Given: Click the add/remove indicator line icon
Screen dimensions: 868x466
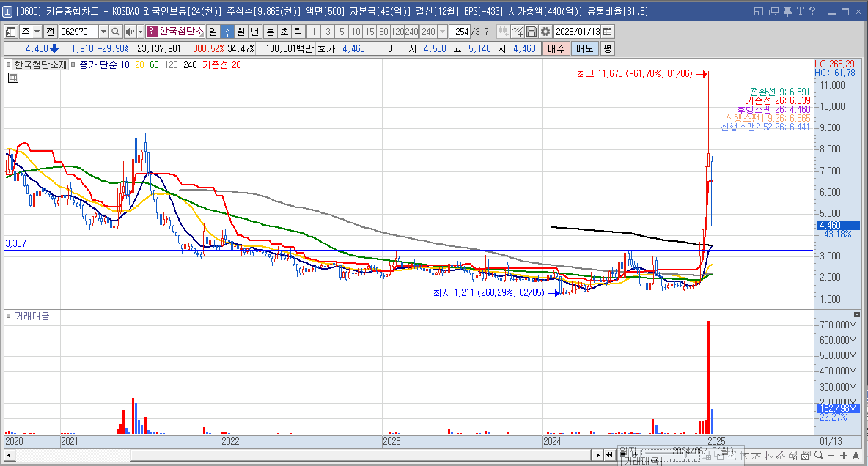Looking at the screenshot, I should click(x=517, y=32).
